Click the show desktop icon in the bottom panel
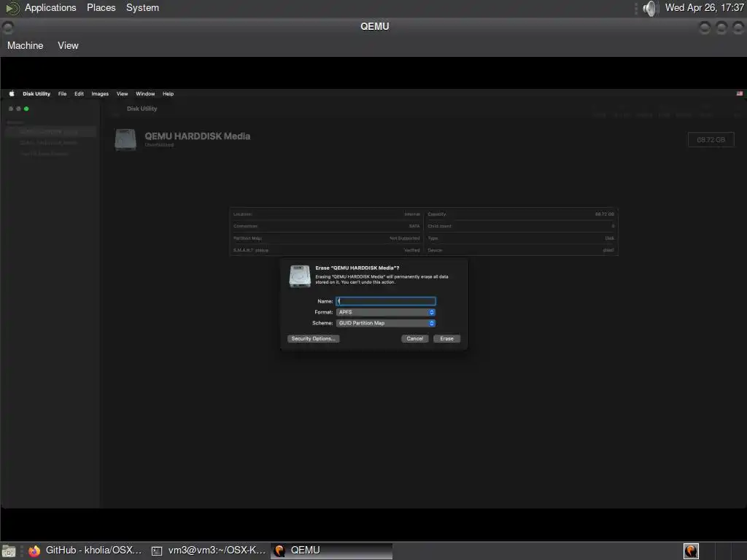Screen dimensions: 747x560 click(9, 551)
